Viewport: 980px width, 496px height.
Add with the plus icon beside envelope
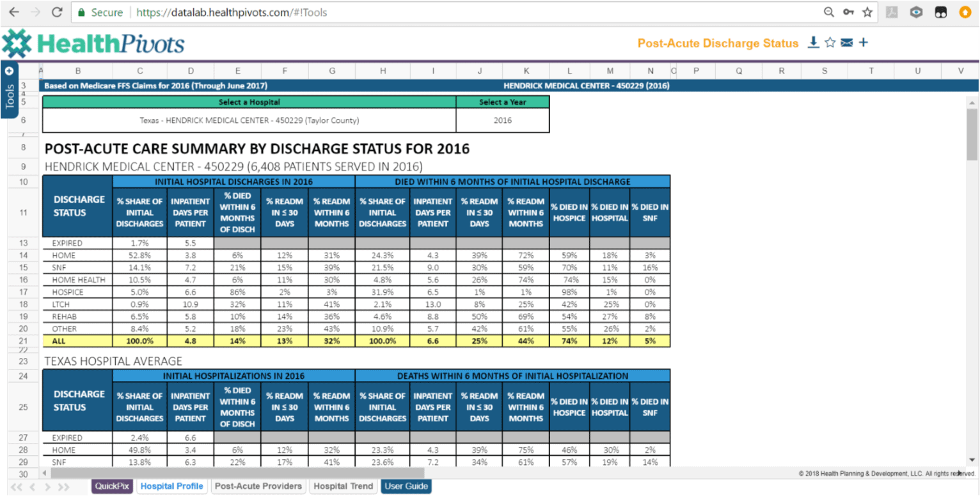point(863,43)
